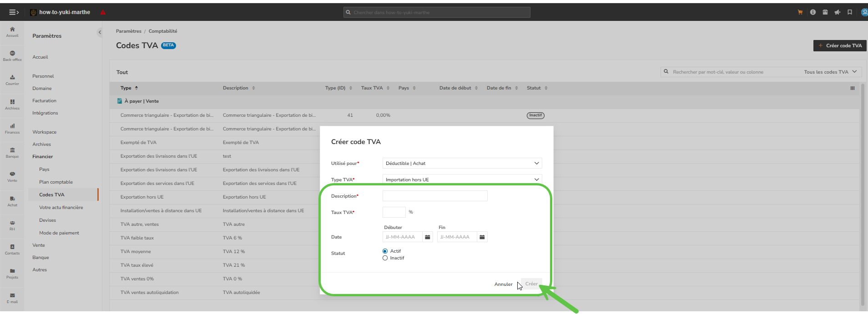Image resolution: width=868 pixels, height=314 pixels.
Task: Open Votre actu financière menu item
Action: click(x=61, y=208)
